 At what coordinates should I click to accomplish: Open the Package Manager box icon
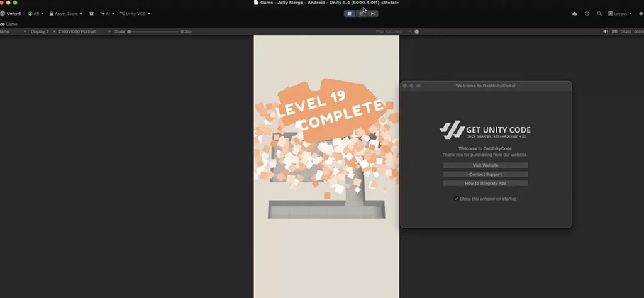click(91, 14)
